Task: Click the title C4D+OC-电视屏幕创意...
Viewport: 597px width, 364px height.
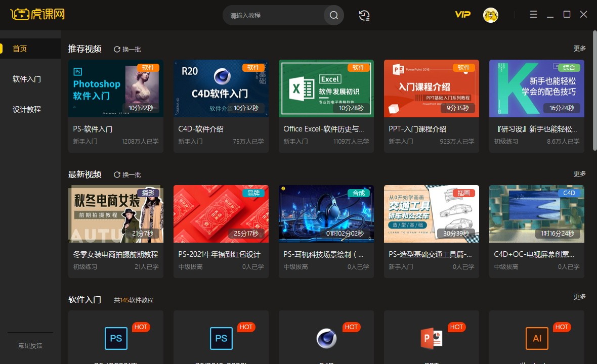Action: pyautogui.click(x=534, y=254)
